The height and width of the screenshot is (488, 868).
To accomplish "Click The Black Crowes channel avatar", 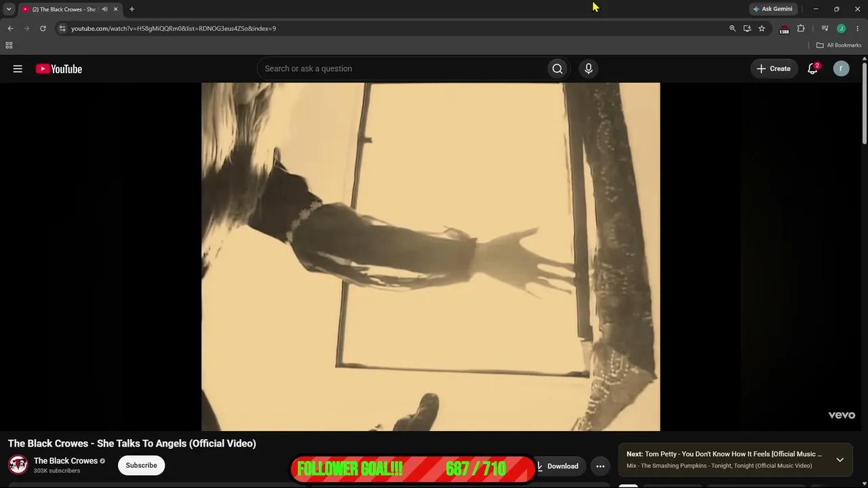I will point(18,465).
